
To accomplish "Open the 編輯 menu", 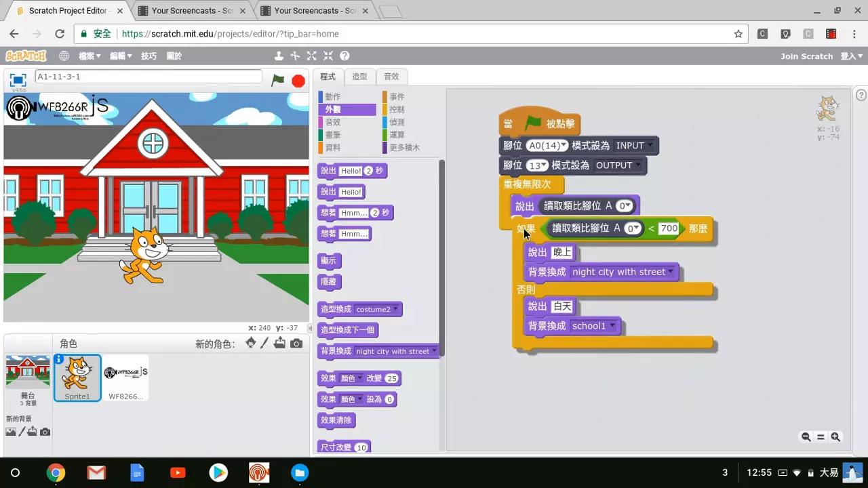I will (121, 56).
